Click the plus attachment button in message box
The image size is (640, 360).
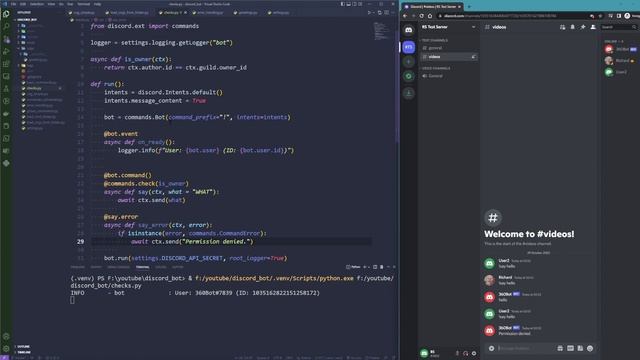491,348
